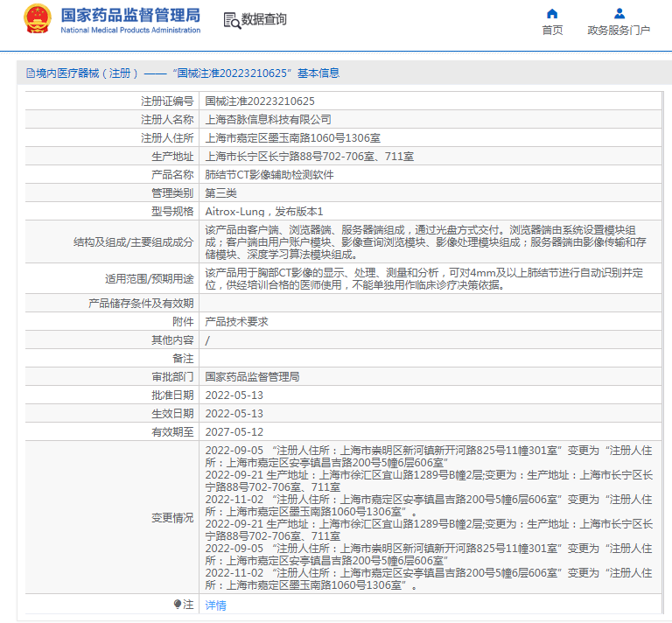This screenshot has width=672, height=623.
Task: Click the 政务服务门户 user icon
Action: [x=619, y=14]
